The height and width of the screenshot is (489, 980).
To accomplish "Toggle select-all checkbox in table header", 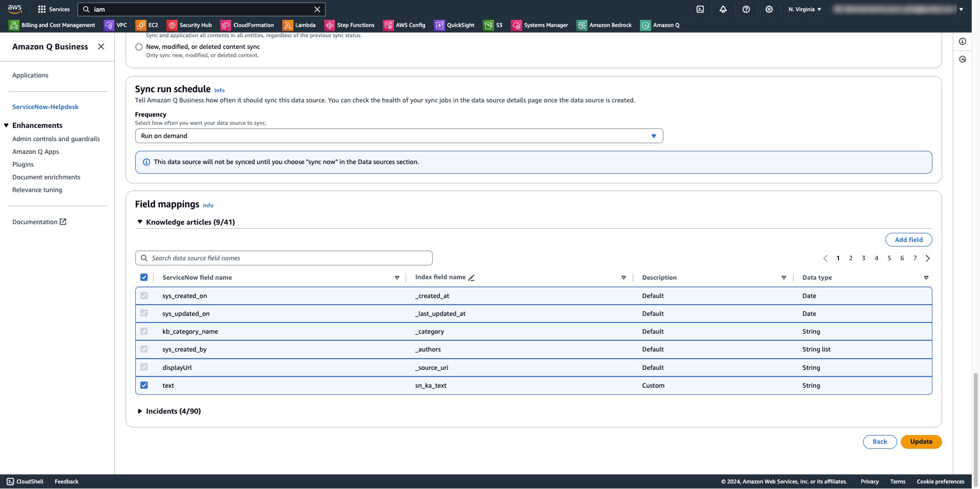I will pos(144,277).
